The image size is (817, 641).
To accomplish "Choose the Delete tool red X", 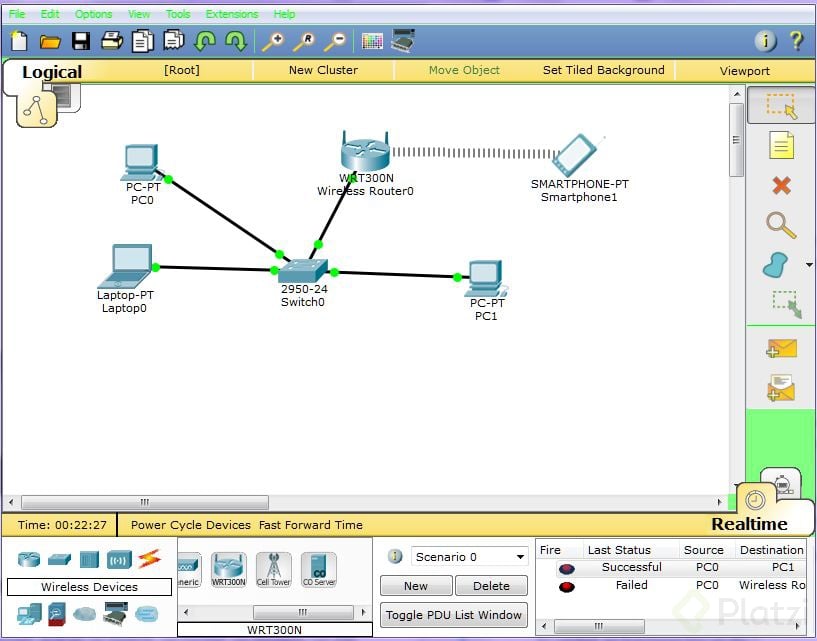I will tap(782, 185).
